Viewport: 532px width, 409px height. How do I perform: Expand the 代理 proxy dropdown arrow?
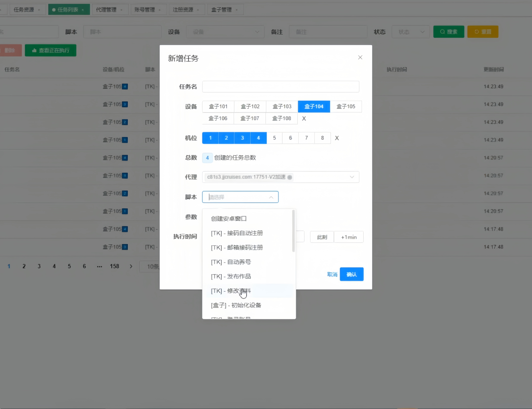[352, 177]
